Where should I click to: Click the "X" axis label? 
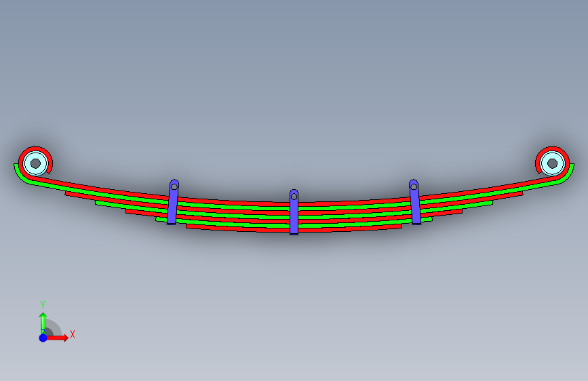[73, 334]
